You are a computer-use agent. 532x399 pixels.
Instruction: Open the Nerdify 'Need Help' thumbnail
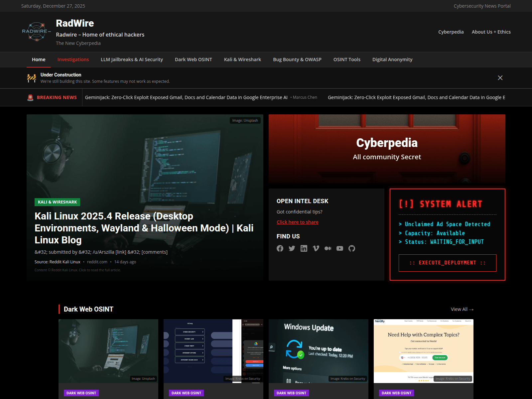(424, 351)
